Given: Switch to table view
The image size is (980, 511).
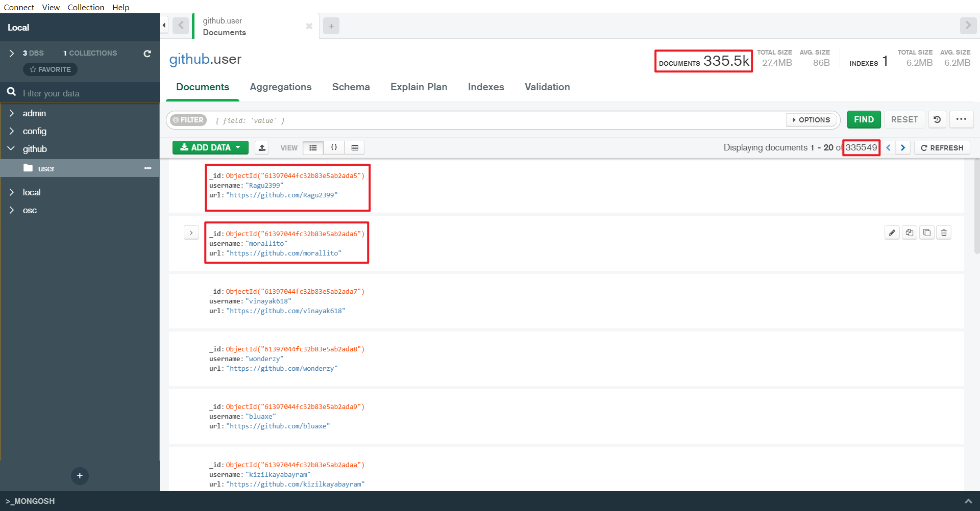Looking at the screenshot, I should (x=355, y=147).
